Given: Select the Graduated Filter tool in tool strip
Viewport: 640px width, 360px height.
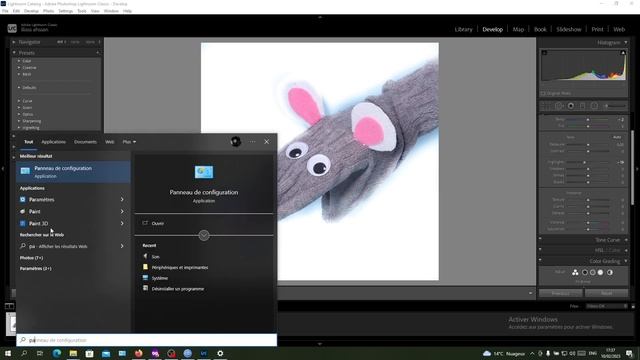Looking at the screenshot, I should (x=582, y=106).
